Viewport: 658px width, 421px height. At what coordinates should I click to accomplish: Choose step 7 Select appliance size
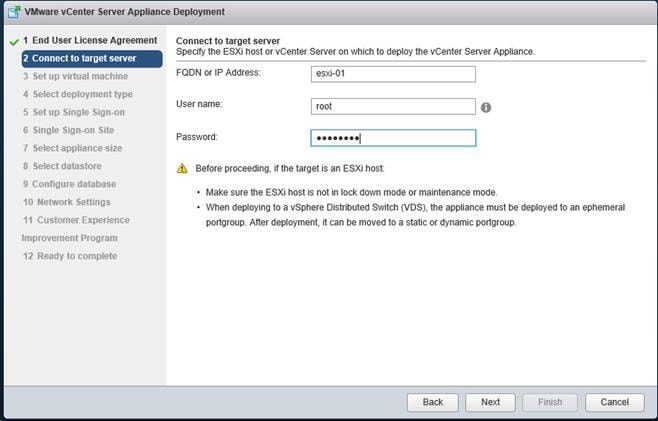click(73, 148)
